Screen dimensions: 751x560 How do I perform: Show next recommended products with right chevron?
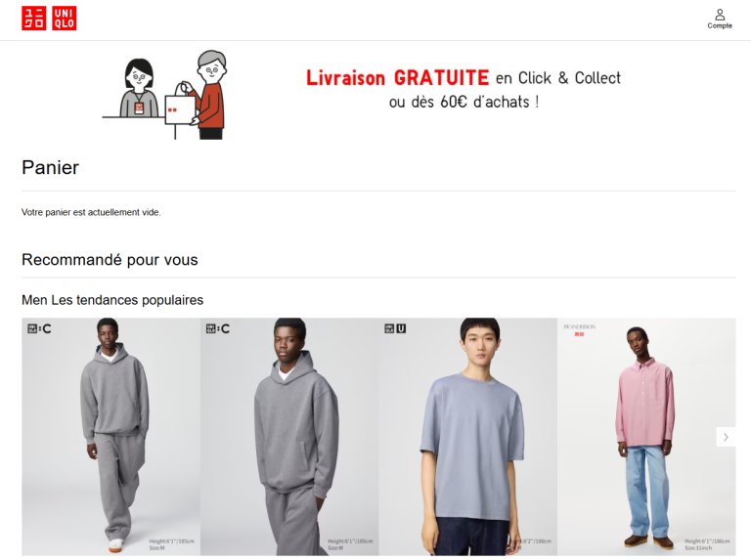726,437
